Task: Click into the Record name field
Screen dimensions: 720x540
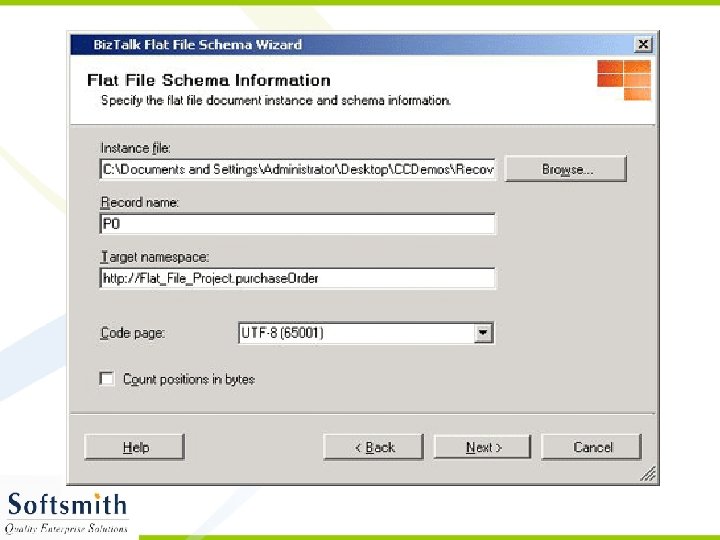Action: coord(298,224)
